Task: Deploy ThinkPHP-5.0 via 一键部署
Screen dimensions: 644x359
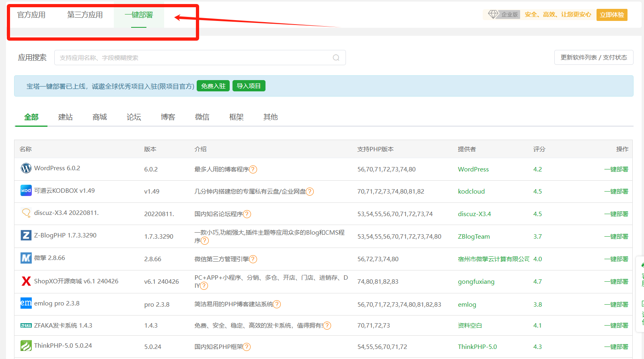Action: click(616, 347)
